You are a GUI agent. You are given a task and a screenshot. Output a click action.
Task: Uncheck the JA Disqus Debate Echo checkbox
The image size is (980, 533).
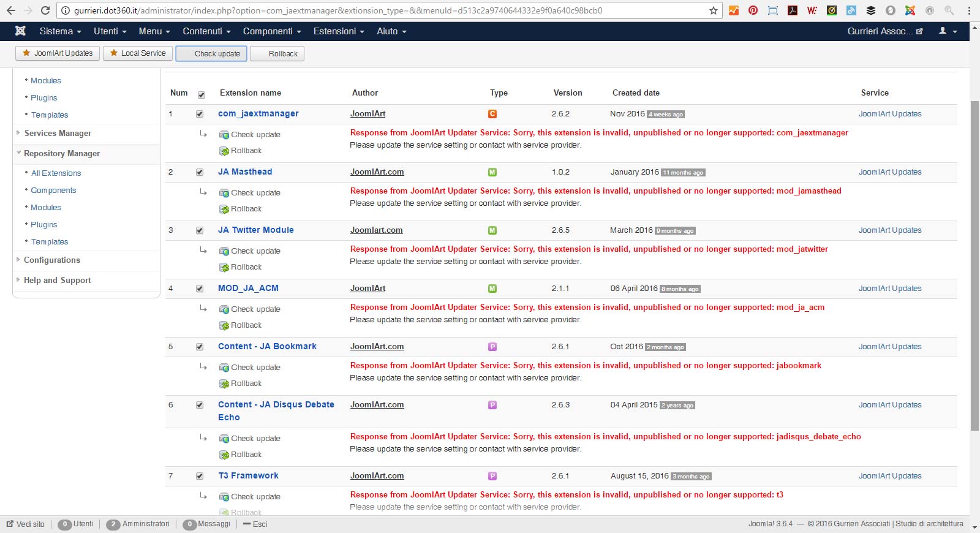199,405
